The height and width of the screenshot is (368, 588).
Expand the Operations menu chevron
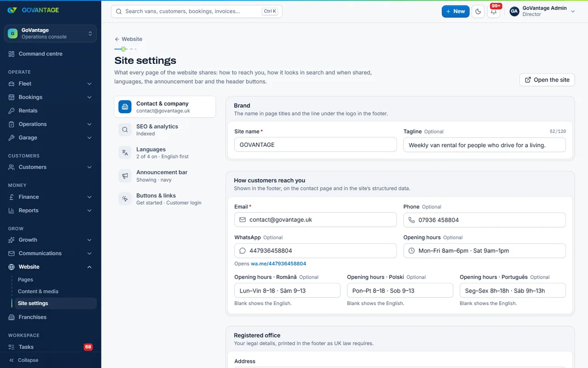coord(90,124)
